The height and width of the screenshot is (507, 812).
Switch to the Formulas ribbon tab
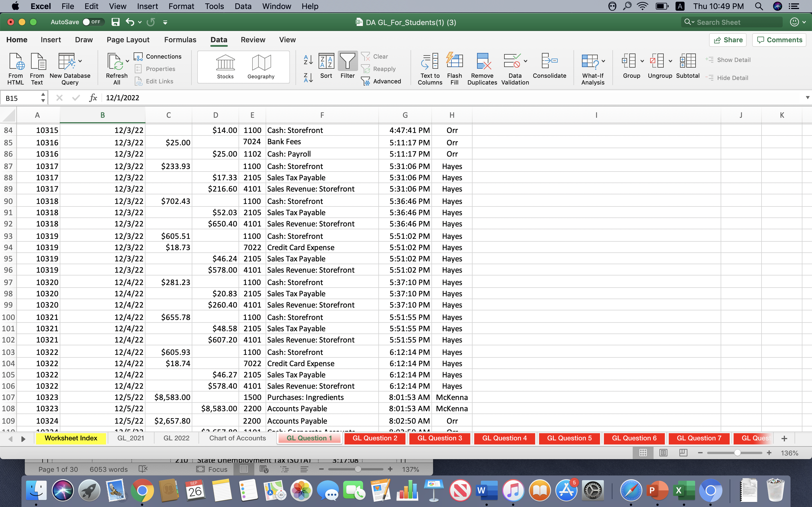tap(180, 39)
